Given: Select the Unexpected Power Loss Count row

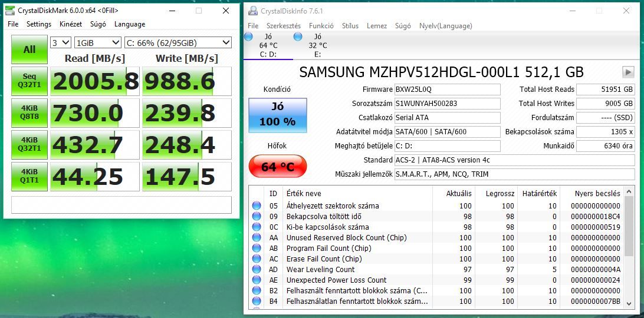Looking at the screenshot, I should pos(436,280).
